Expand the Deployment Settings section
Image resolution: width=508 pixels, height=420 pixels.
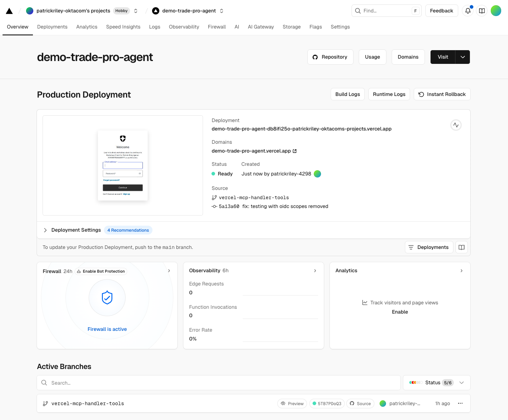(45, 230)
